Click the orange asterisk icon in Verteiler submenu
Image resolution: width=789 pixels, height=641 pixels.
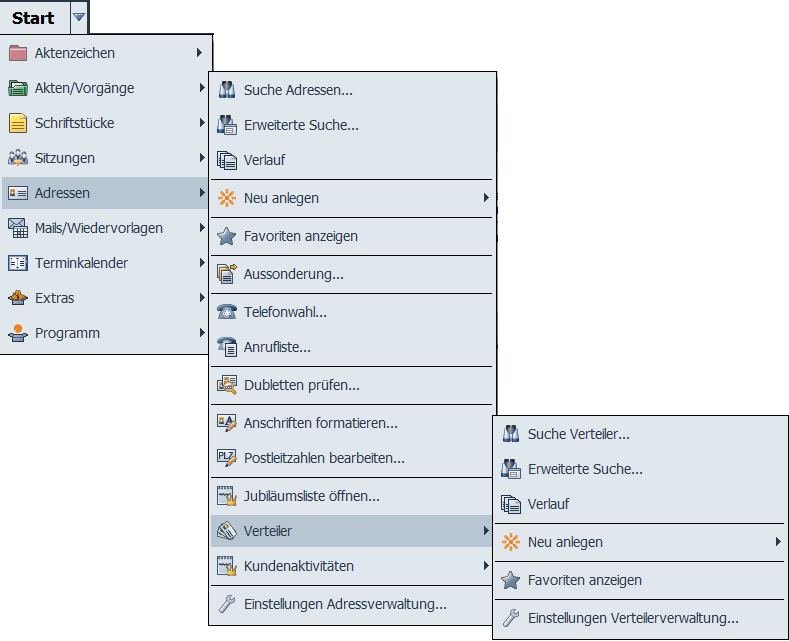click(x=510, y=542)
